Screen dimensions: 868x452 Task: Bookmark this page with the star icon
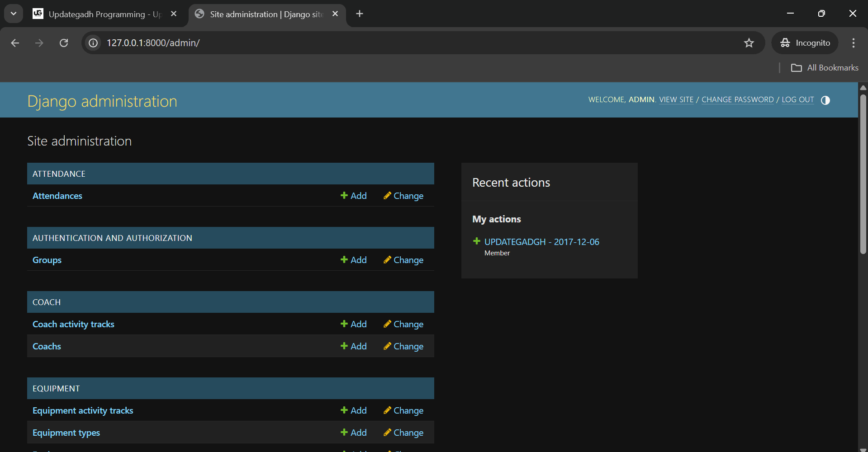[x=749, y=42]
